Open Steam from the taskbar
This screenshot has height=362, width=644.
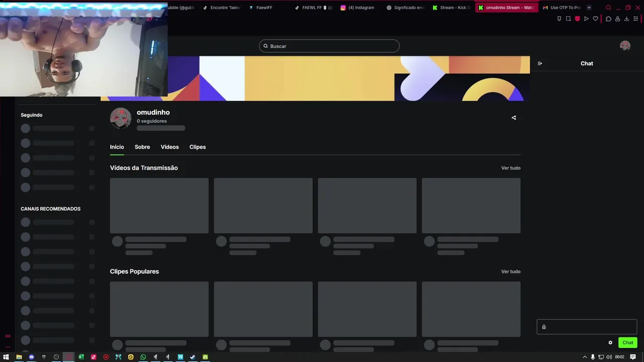[193, 357]
